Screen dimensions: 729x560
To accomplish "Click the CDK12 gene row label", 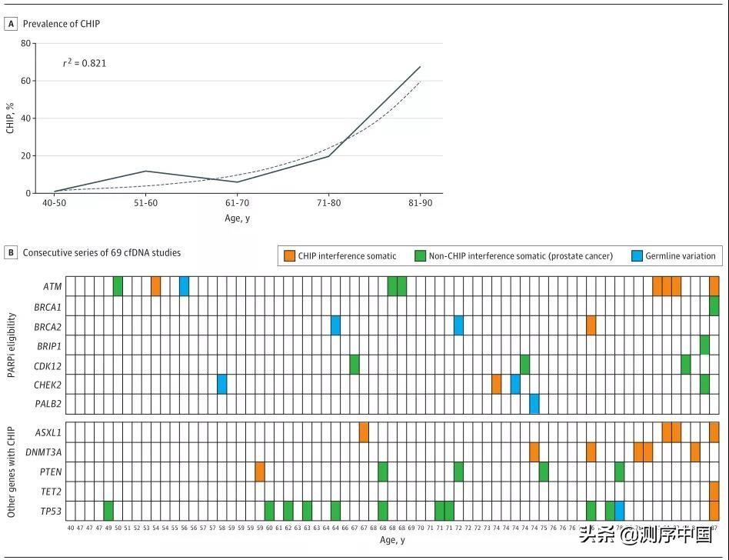I will click(48, 366).
